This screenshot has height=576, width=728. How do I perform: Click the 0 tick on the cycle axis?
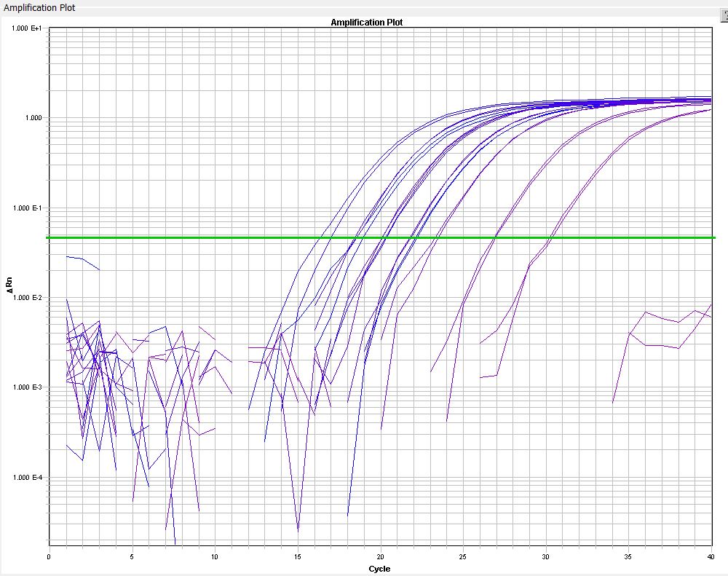point(49,556)
